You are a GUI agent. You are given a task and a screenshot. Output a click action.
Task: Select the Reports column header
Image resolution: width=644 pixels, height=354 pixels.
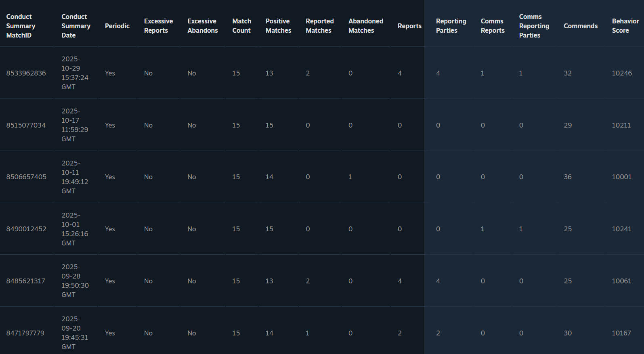click(x=409, y=26)
